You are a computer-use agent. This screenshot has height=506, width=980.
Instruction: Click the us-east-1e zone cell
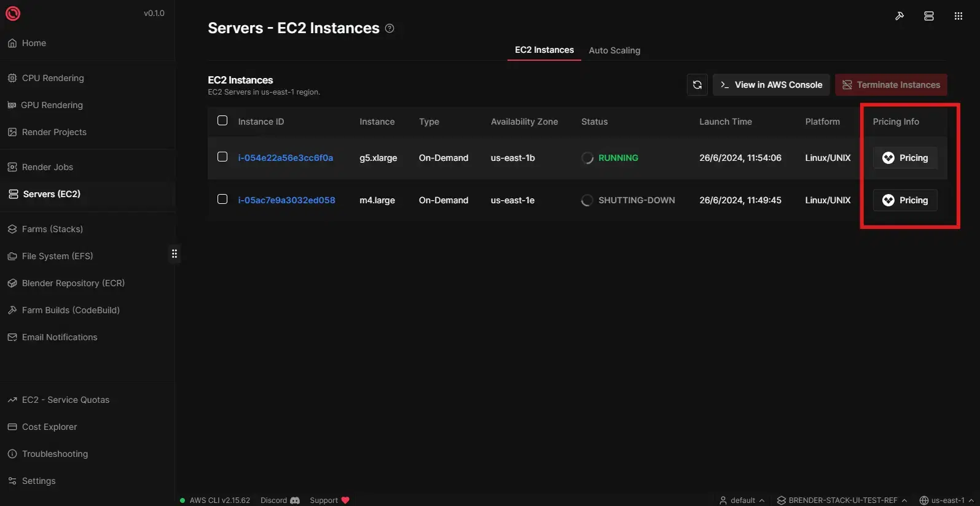click(512, 200)
